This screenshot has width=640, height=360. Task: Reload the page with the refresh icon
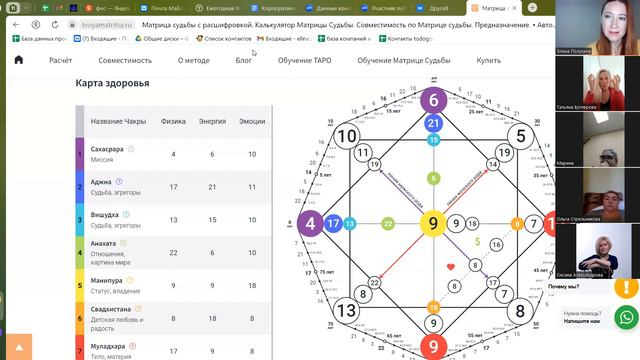click(55, 24)
